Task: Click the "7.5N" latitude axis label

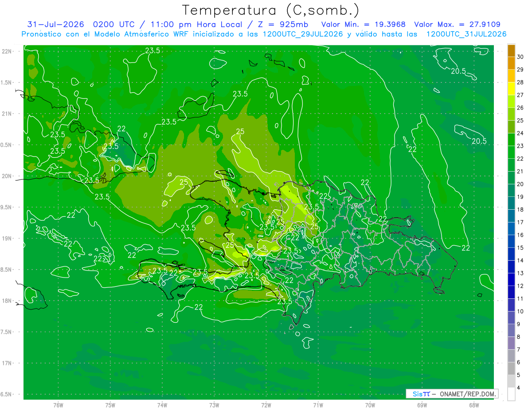Action: (x=7, y=332)
